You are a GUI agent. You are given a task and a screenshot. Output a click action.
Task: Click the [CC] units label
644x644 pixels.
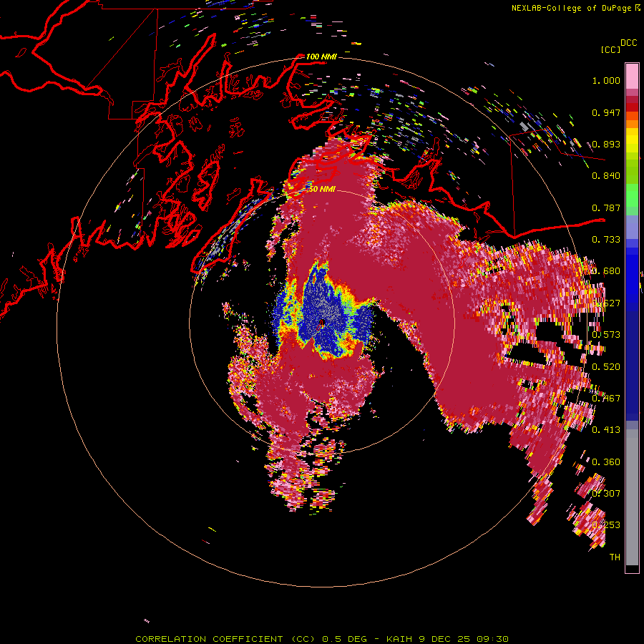point(610,49)
